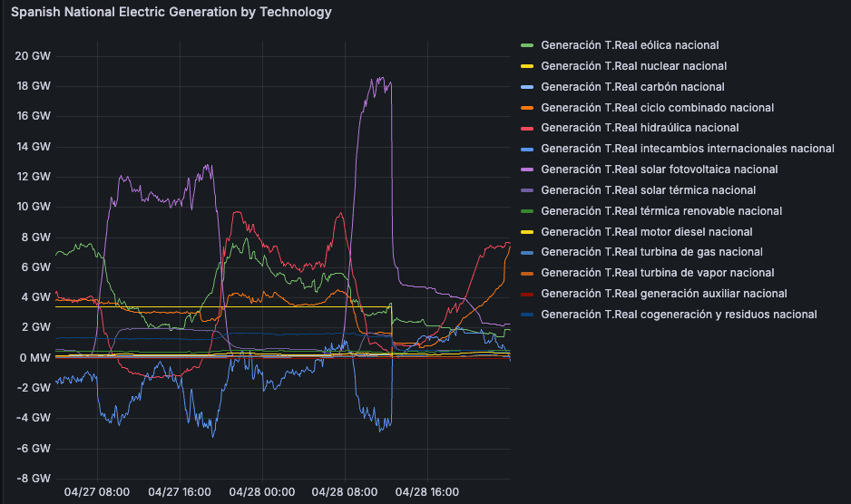Screen dimensions: 851x504
Task: Click the 18 GW peak of purple solar line
Action: [379, 79]
